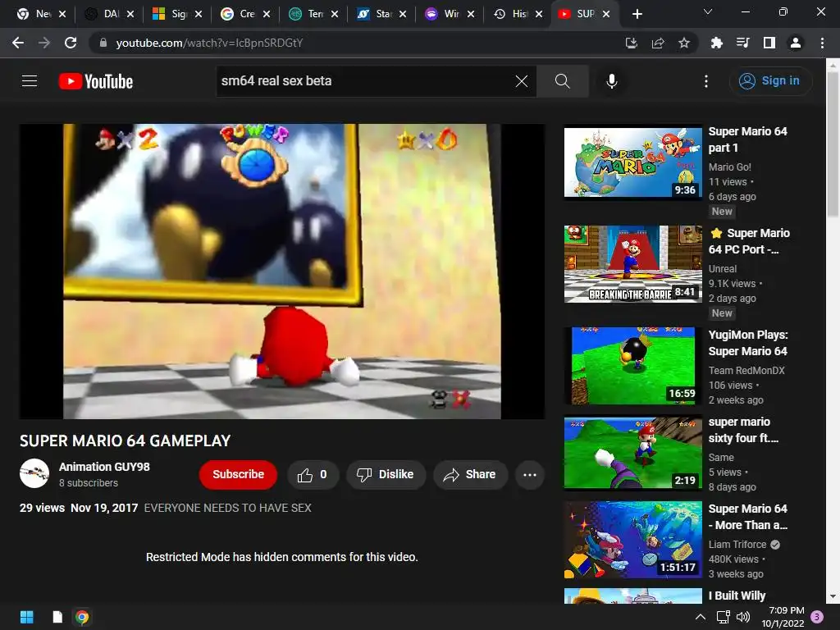Open the taskbar file document icon

coord(57,617)
